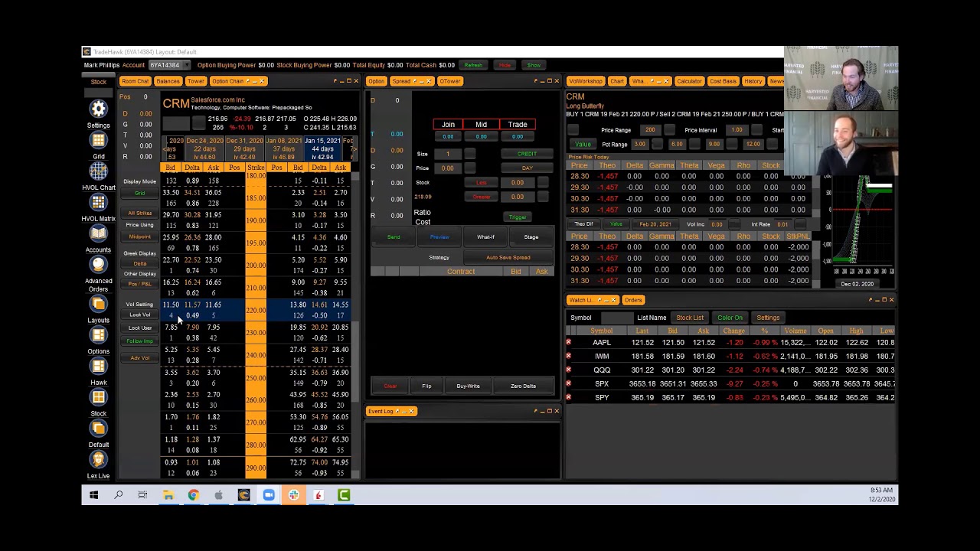Open the HVOL Matrix sidebar icon
Viewport: 980px width, 551px height.
click(x=98, y=202)
